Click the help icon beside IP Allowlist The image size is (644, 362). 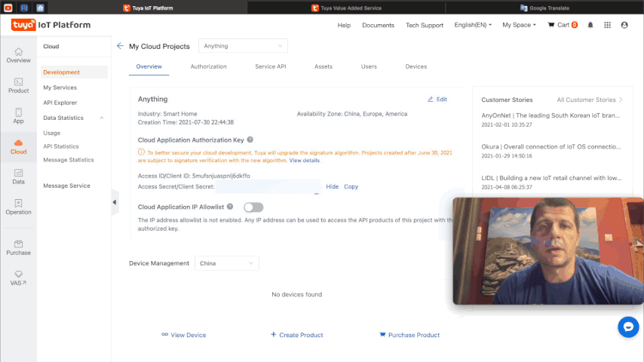click(230, 207)
